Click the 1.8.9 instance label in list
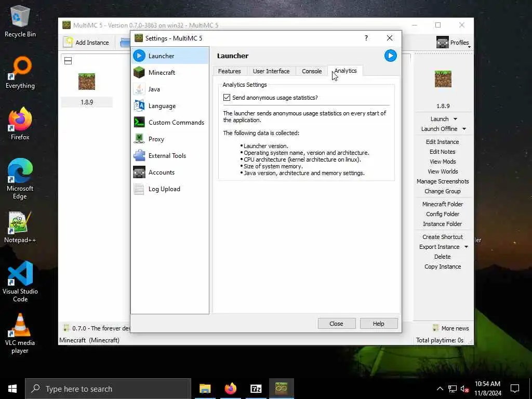Viewport: 532px width, 399px height. click(x=87, y=102)
